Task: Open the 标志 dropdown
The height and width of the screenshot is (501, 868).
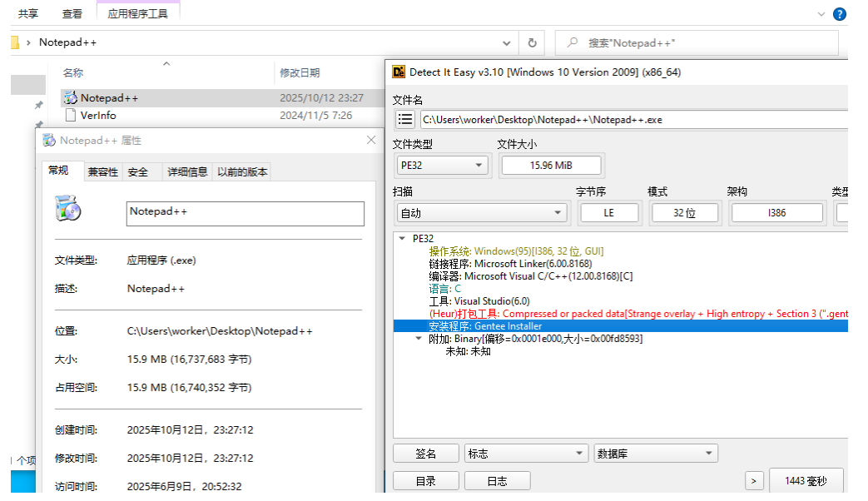Action: [x=525, y=454]
